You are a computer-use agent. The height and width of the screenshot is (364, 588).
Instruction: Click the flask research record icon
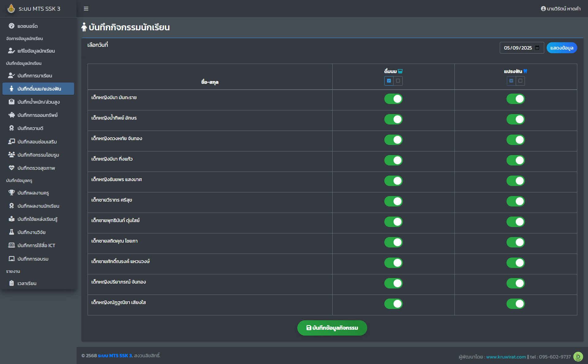coord(11,232)
